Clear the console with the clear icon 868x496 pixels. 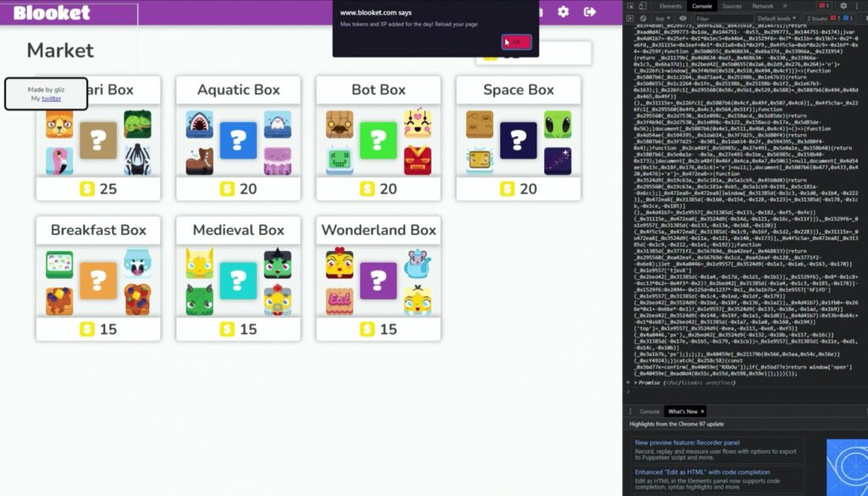[x=643, y=19]
